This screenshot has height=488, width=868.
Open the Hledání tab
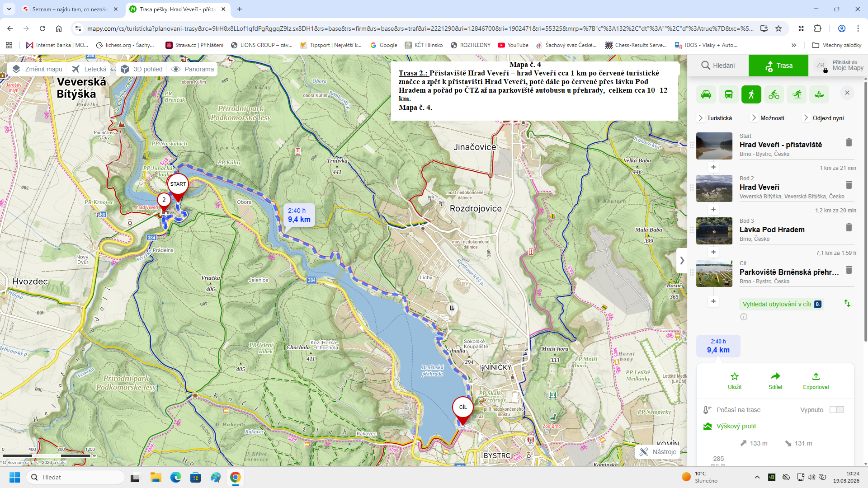tap(718, 66)
